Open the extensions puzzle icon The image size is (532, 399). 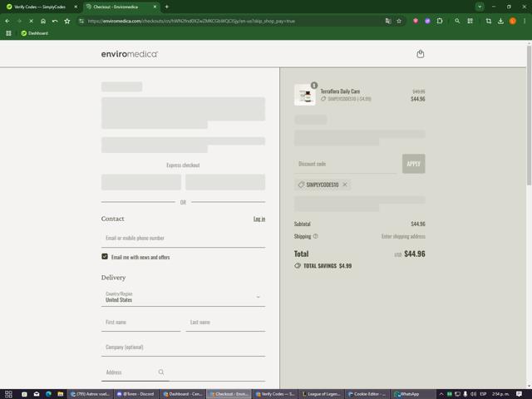pos(440,21)
